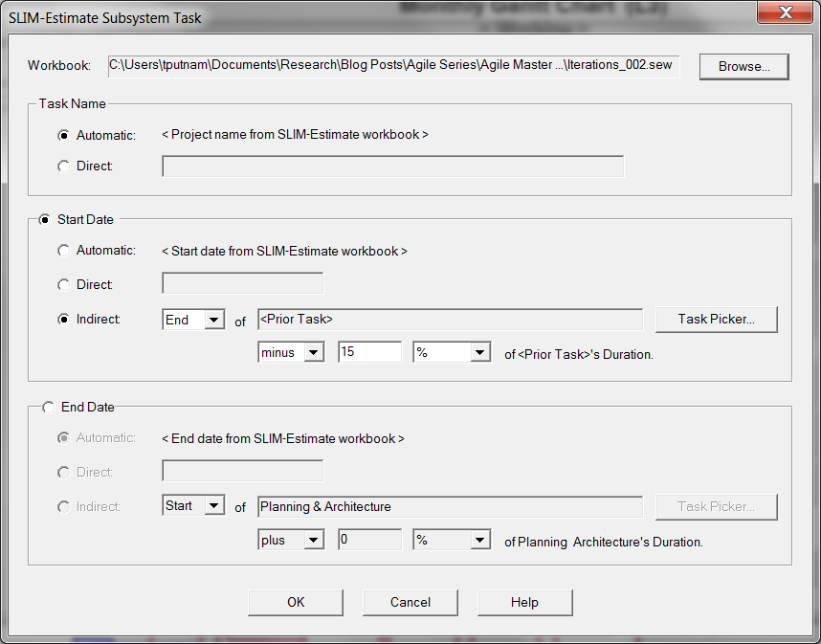This screenshot has height=644, width=821.
Task: Click the End Date offset field showing 0
Action: (370, 540)
